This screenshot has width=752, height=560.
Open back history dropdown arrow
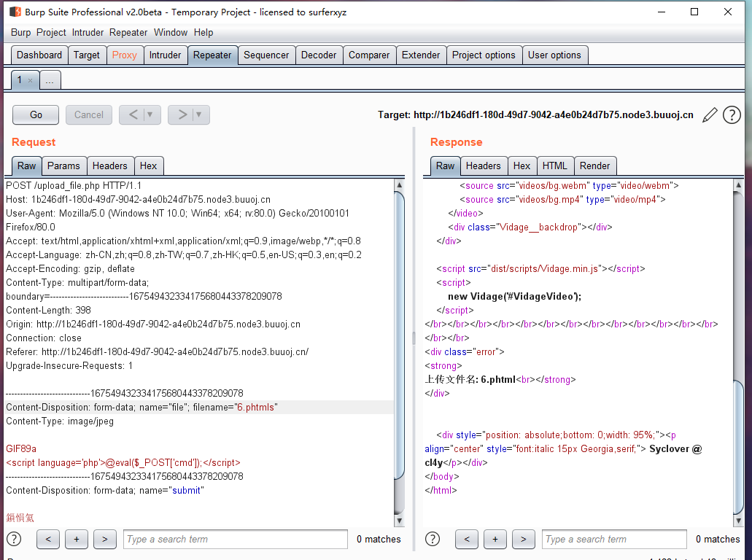(150, 114)
